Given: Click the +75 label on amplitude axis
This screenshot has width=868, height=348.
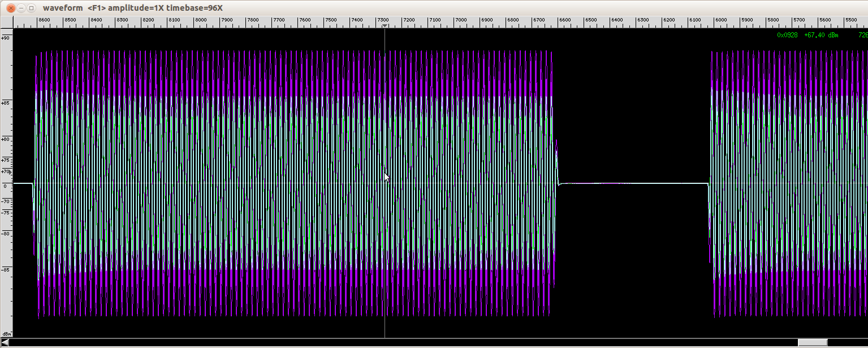Looking at the screenshot, I should pos(5,160).
